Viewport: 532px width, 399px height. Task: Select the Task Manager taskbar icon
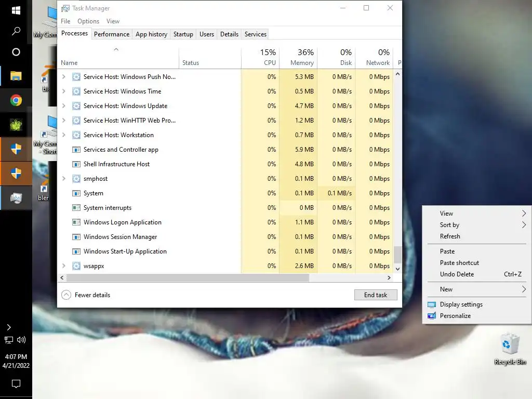tap(16, 198)
